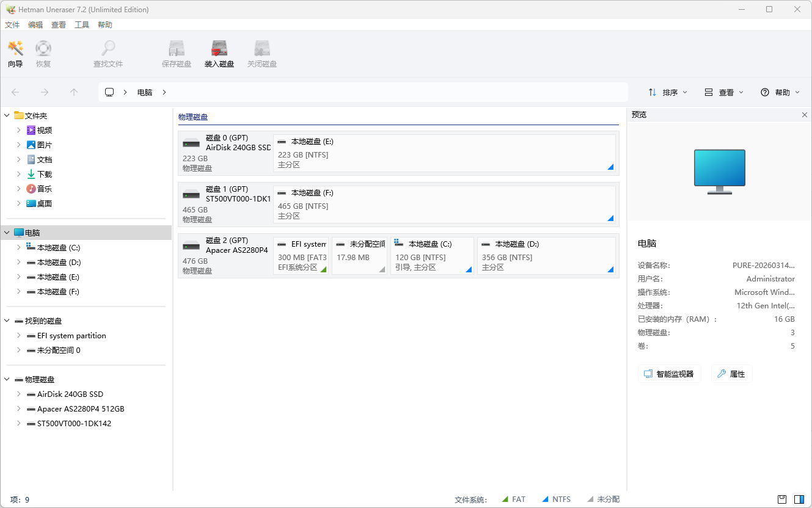The width and height of the screenshot is (812, 508).
Task: Toggle the FAT file system filter
Action: point(513,499)
